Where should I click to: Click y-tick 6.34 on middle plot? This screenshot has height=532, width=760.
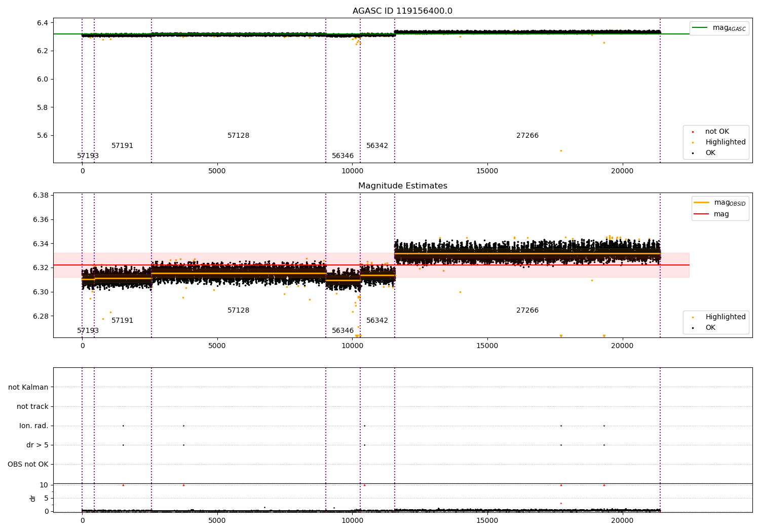click(41, 244)
